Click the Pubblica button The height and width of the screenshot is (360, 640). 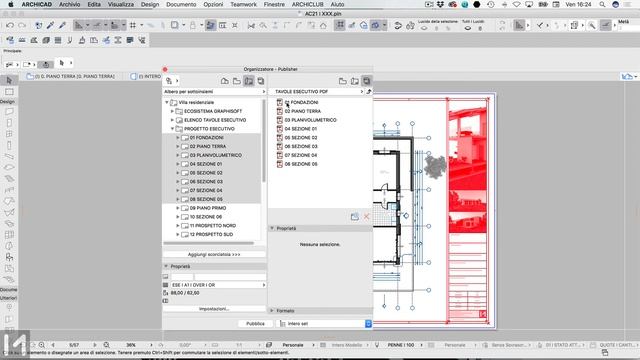(x=256, y=323)
